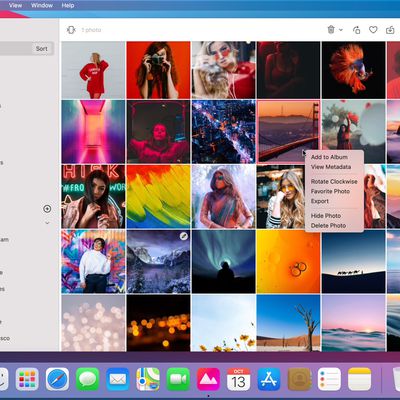The image size is (400, 400).
Task: Open Launchpad from the Dock
Action: [27, 379]
